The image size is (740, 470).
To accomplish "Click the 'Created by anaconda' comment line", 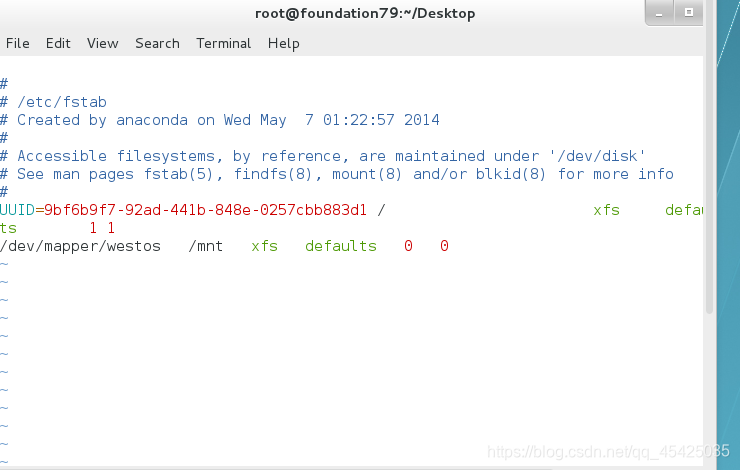I will [x=220, y=120].
